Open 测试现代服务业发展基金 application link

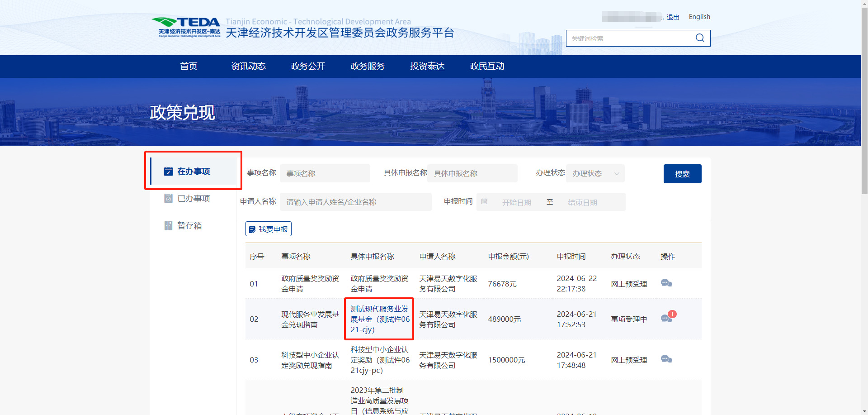click(380, 319)
